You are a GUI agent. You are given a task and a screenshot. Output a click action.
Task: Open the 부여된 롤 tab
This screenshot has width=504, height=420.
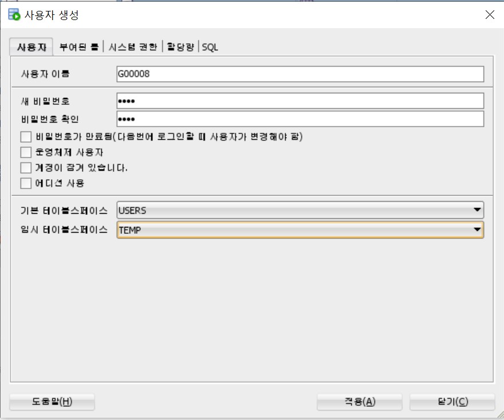[79, 47]
